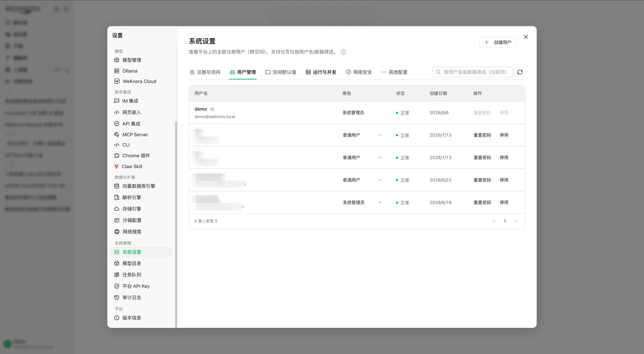644x354 pixels.
Task: Open IM 集成 settings
Action: pyautogui.click(x=141, y=101)
